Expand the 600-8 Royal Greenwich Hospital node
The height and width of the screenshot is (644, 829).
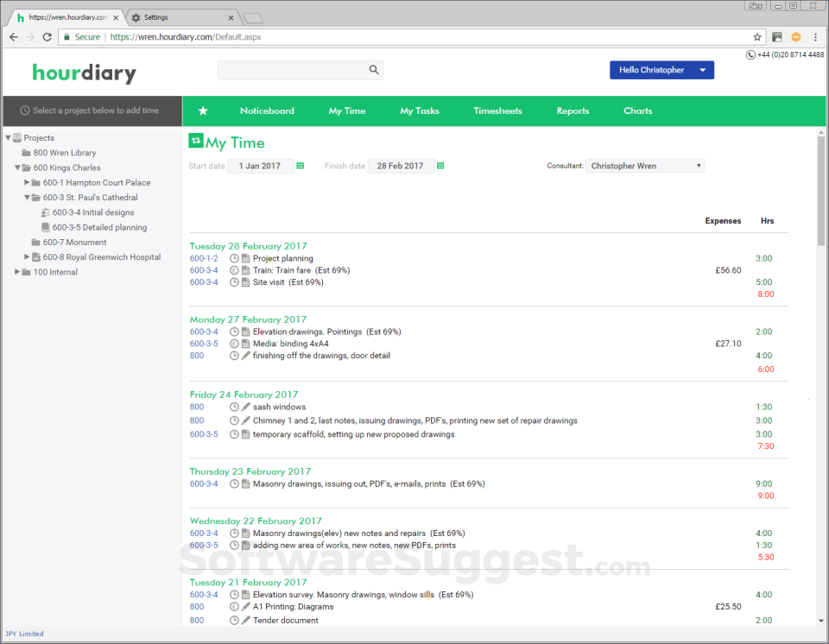(x=27, y=257)
